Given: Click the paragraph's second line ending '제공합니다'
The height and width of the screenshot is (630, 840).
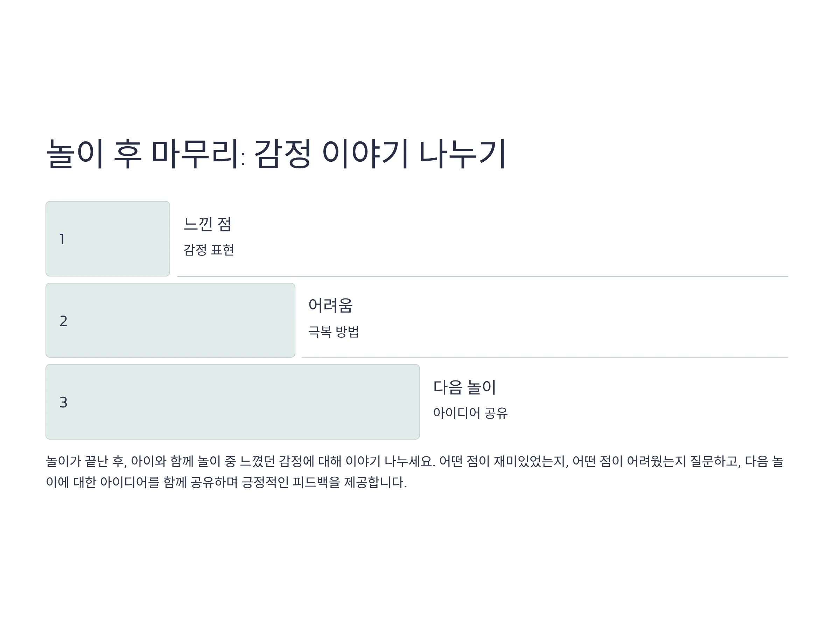Looking at the screenshot, I should (x=226, y=482).
